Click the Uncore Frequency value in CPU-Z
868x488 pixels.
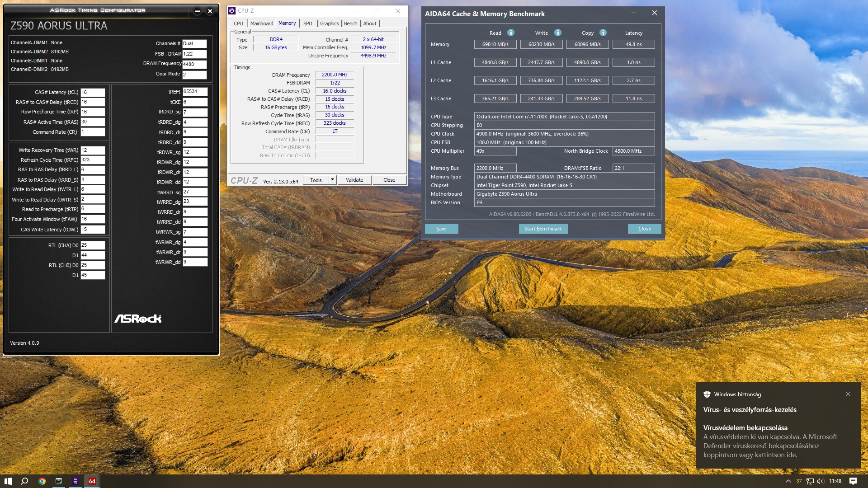click(373, 56)
